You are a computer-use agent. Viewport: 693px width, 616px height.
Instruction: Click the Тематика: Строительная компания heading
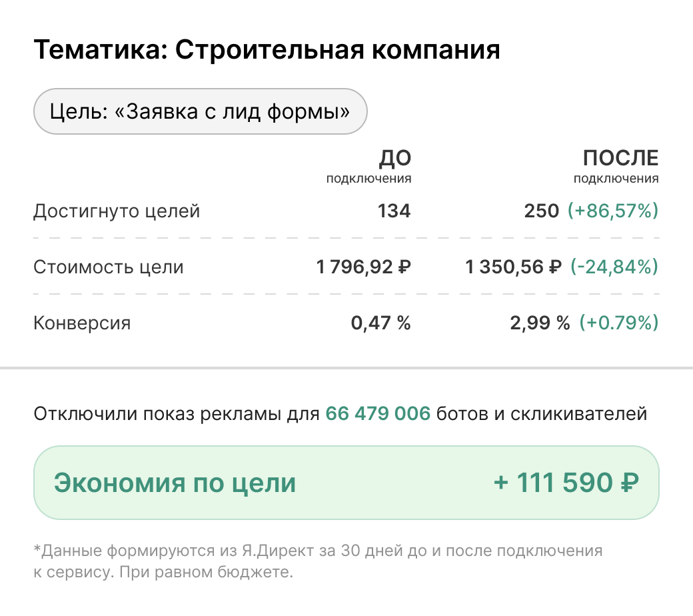pyautogui.click(x=267, y=50)
